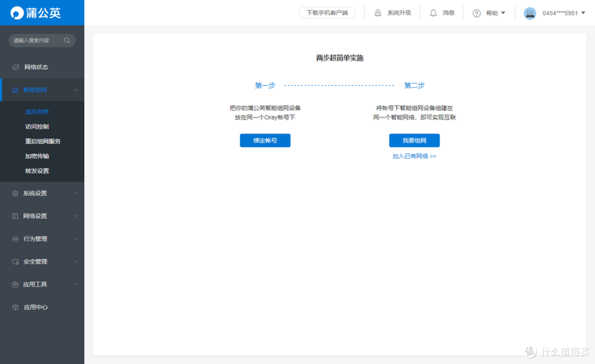Click the 第二步 step label
Screen dimensions: 595x364
414,85
